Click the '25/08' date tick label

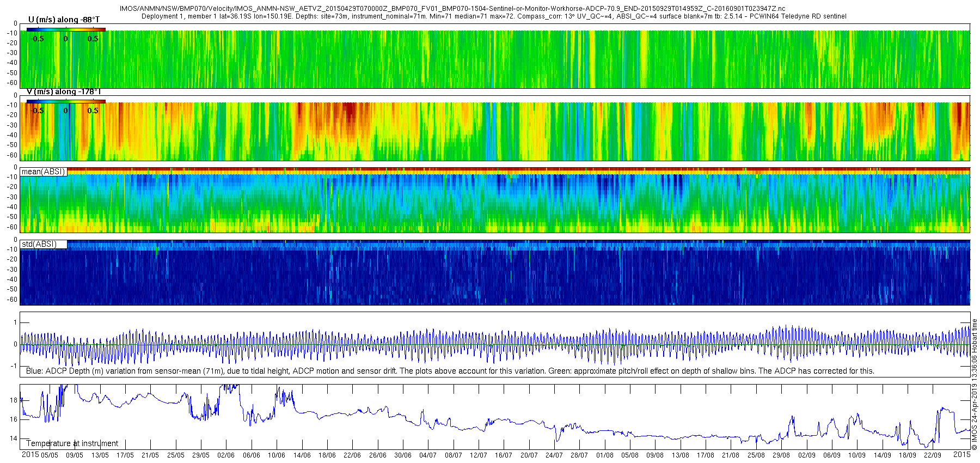pyautogui.click(x=756, y=455)
